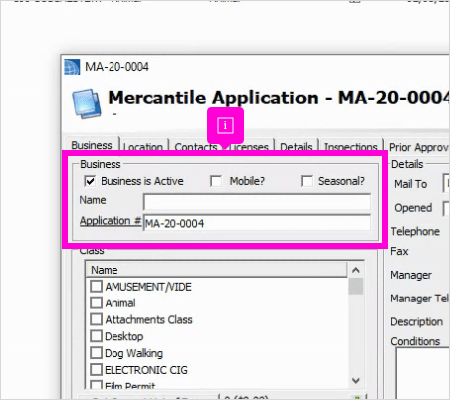Switch to the Location tab

click(143, 147)
